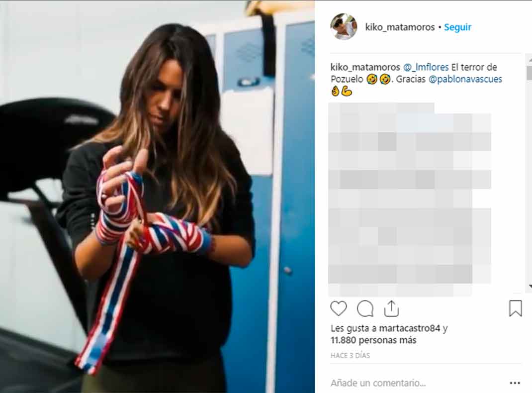Viewport: 532px width, 393px height.
Task: Click the Añade un comentario input field
Action: click(x=417, y=383)
